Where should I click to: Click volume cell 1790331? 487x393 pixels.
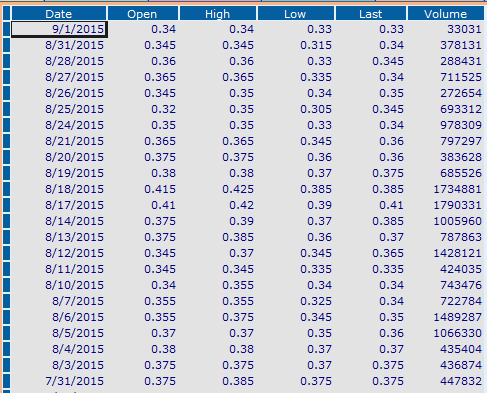tap(446, 205)
